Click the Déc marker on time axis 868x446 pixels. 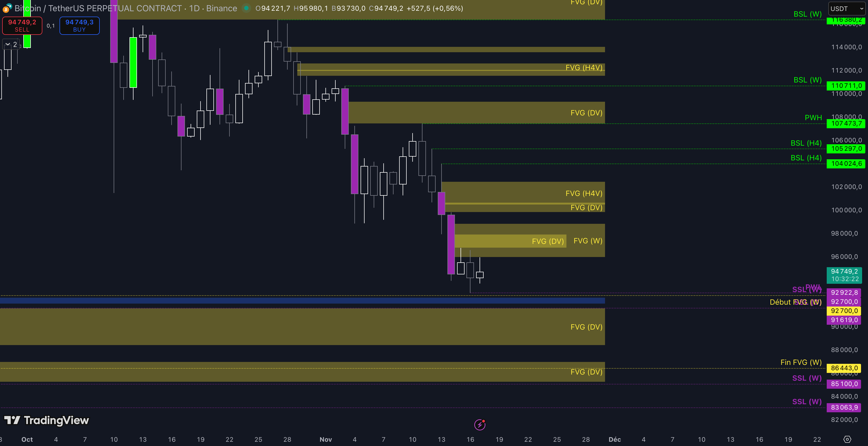(x=615, y=439)
